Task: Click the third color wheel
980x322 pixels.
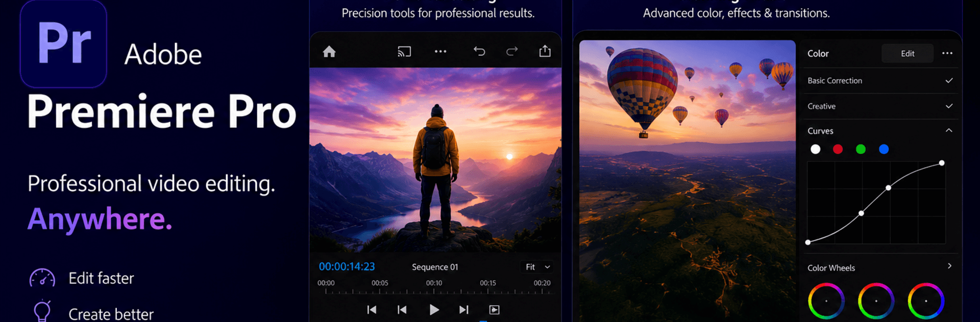Action: [926, 301]
